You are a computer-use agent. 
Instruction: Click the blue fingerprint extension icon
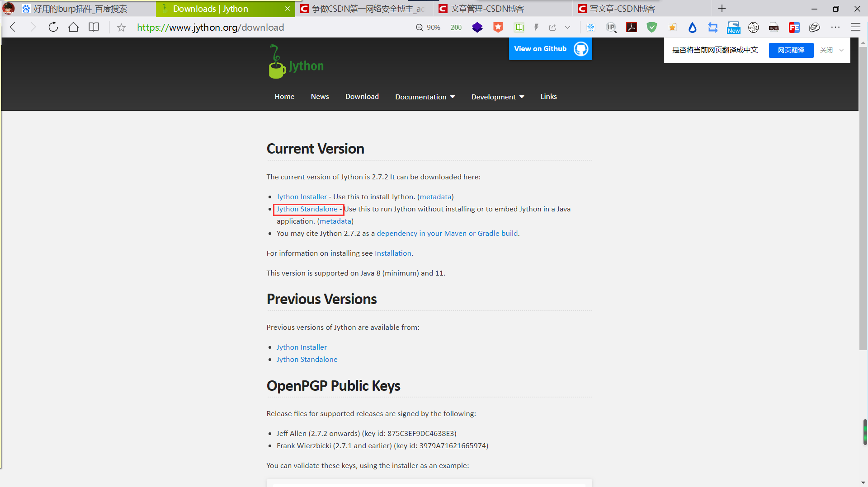[x=591, y=28]
